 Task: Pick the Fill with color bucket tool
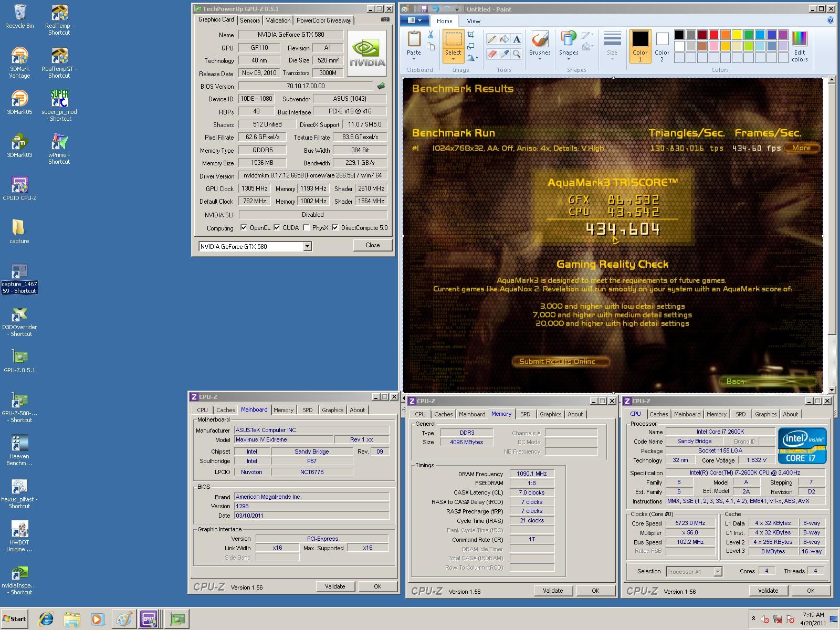504,39
